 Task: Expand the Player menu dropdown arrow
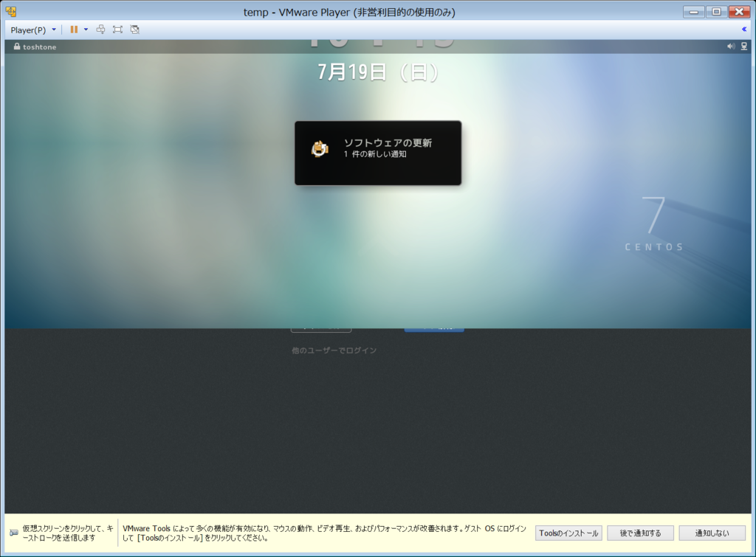tap(54, 30)
